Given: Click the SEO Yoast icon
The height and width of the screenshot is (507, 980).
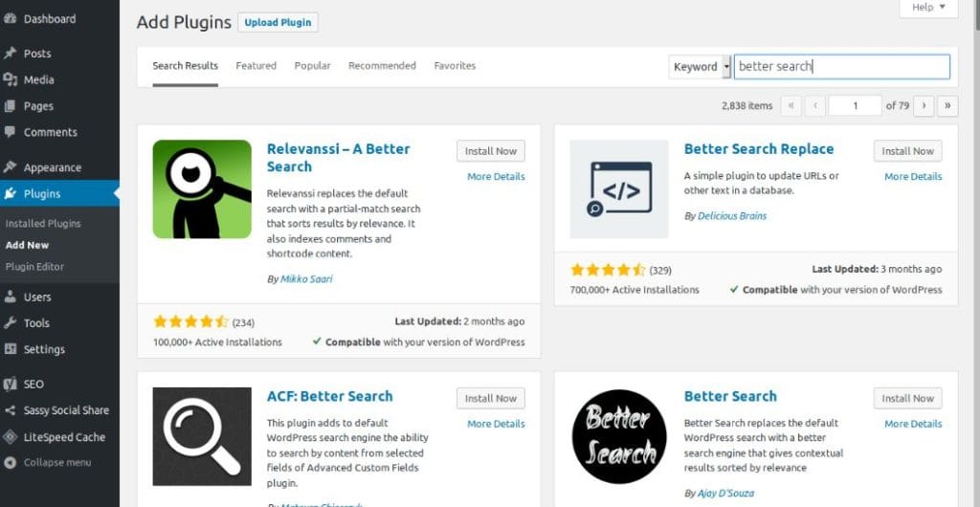Looking at the screenshot, I should 10,385.
